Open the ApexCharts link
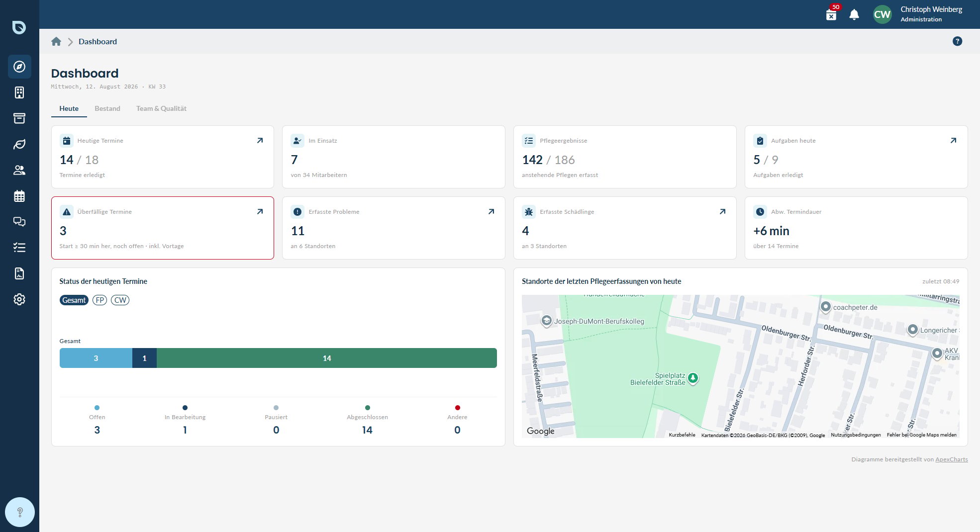The image size is (980, 532). pos(952,459)
